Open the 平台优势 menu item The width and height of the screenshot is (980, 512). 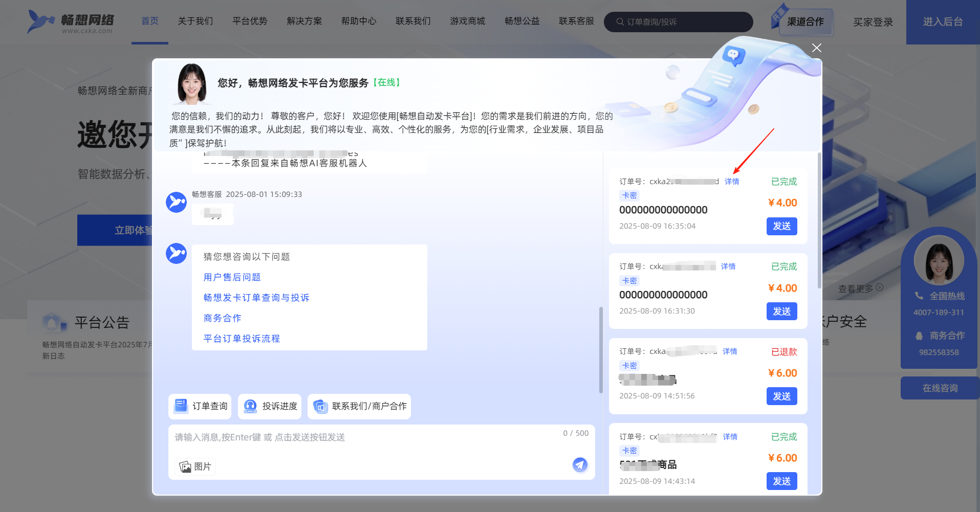pyautogui.click(x=250, y=21)
